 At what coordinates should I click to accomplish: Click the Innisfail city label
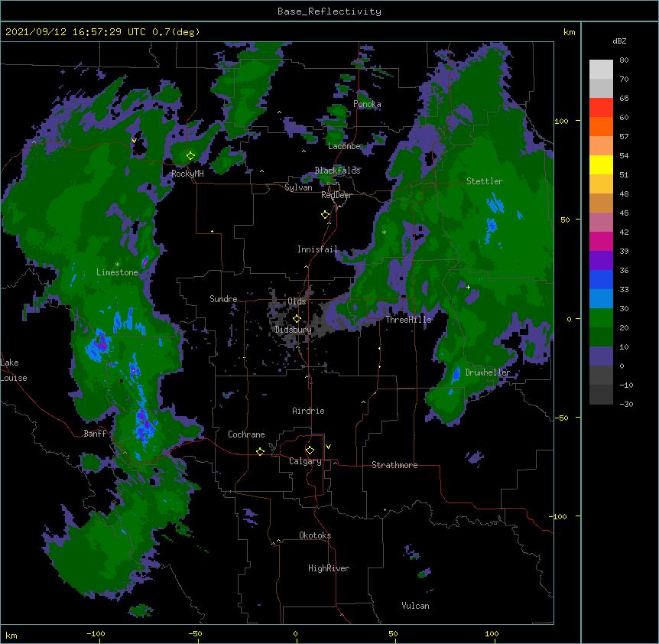coord(317,249)
